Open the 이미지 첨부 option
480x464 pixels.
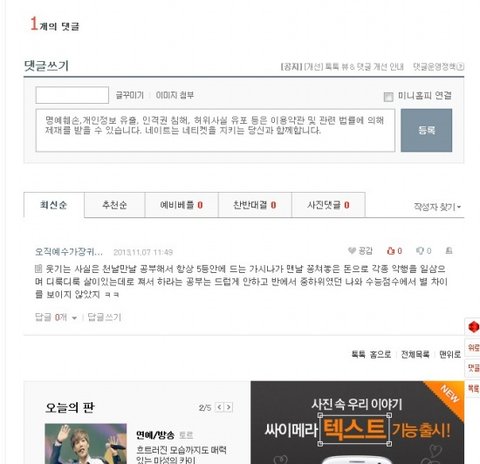coord(175,95)
